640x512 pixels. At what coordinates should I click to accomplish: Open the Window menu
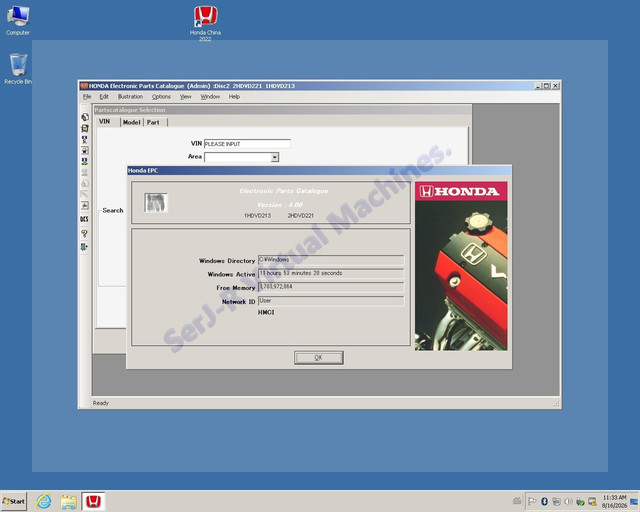(210, 97)
